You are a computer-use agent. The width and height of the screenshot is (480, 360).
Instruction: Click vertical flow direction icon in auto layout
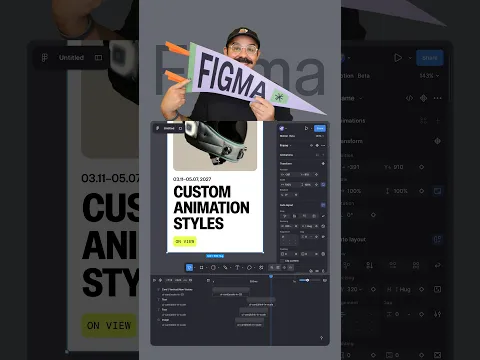coord(294,216)
